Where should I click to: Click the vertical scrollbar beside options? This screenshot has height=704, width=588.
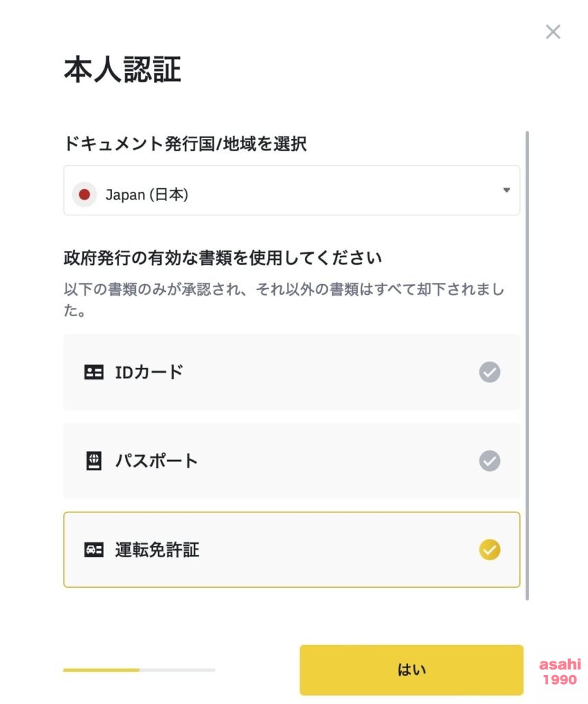[x=527, y=366]
